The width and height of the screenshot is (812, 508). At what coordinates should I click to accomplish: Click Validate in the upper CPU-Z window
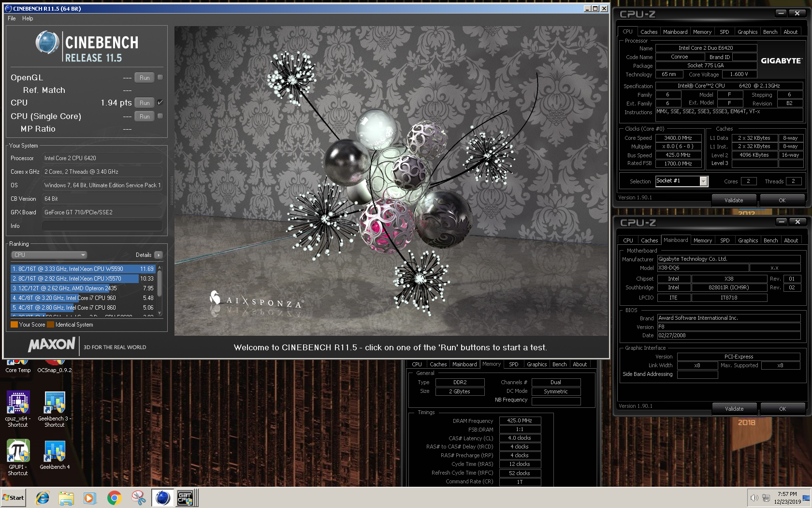pos(734,200)
